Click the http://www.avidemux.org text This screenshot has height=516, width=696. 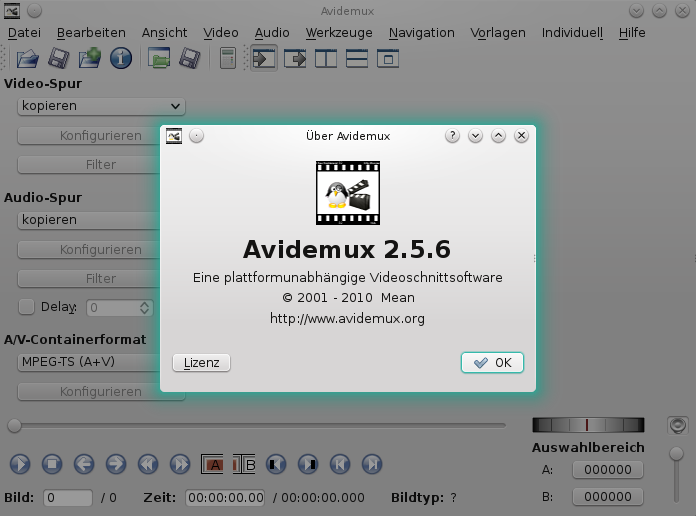pos(348,319)
